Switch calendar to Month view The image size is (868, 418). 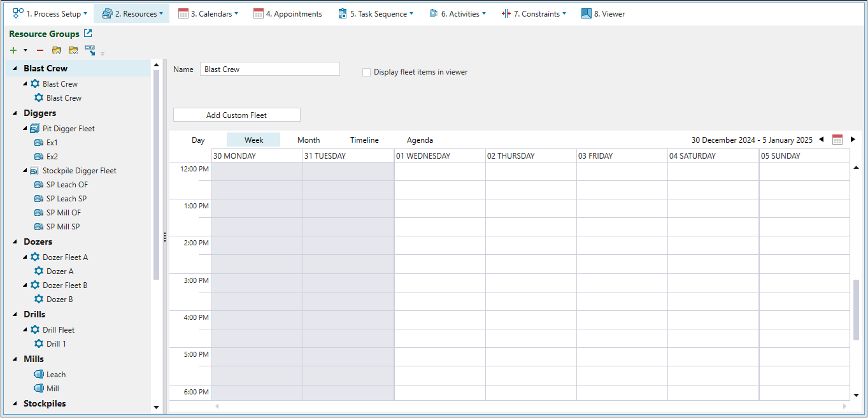[x=308, y=140]
